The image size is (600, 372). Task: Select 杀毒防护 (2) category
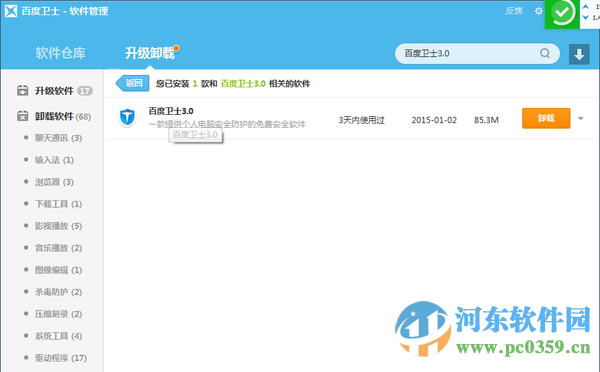58,292
